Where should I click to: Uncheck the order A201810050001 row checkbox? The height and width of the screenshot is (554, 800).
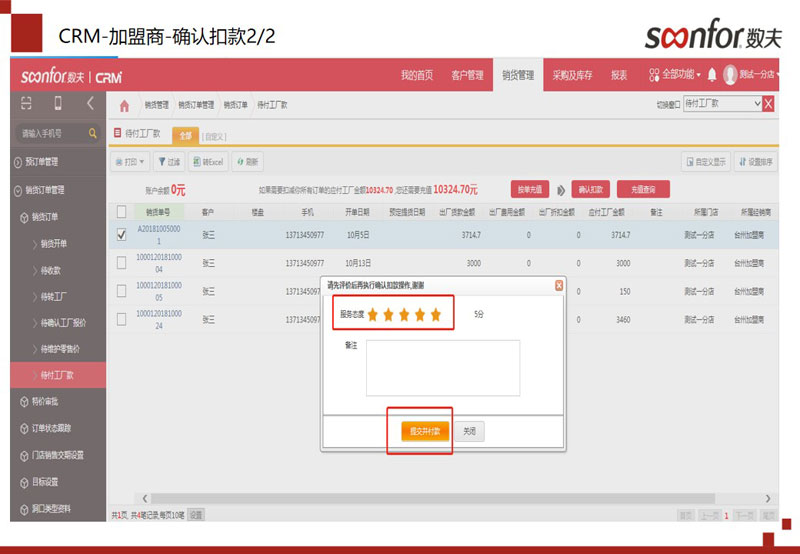click(x=121, y=235)
